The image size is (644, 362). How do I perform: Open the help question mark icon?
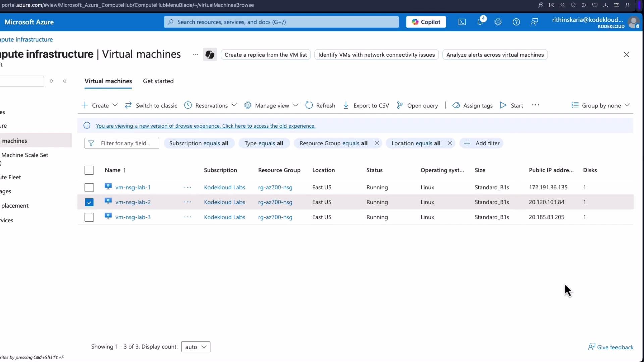click(x=516, y=22)
